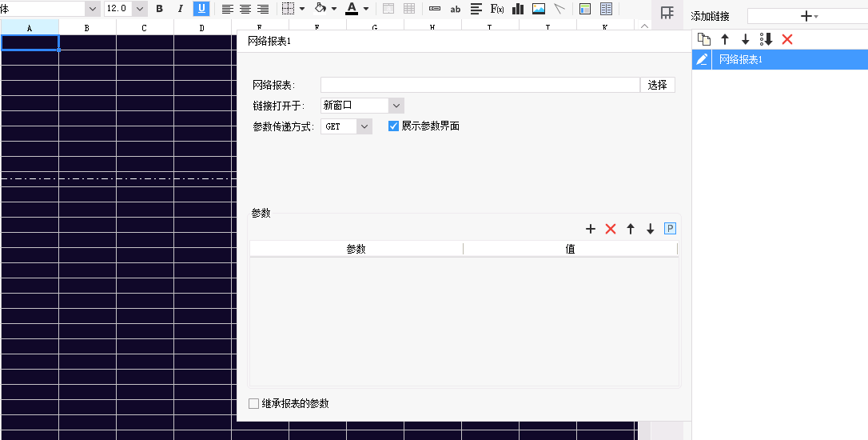Viewport: 868px width, 440px height.
Task: Click the 参数 column header
Action: click(x=356, y=249)
